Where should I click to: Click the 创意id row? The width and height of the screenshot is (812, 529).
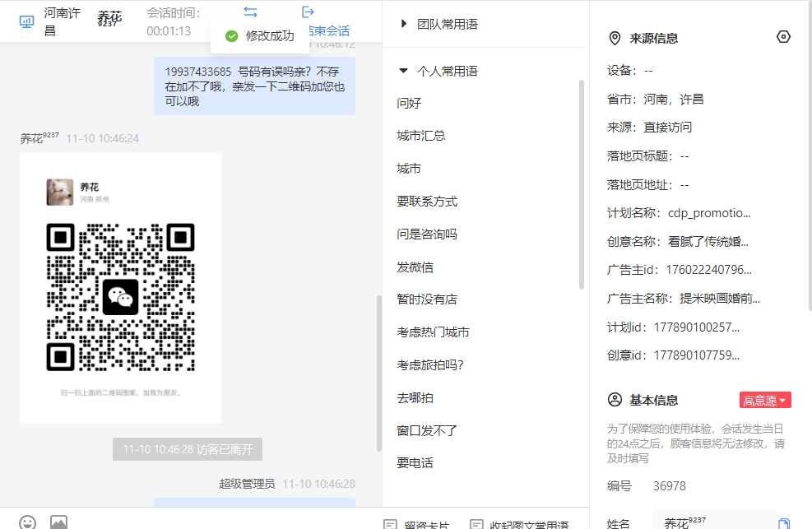click(x=673, y=355)
